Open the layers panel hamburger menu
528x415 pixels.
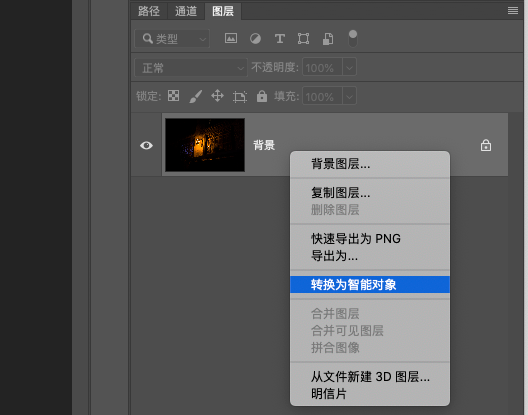(513, 11)
